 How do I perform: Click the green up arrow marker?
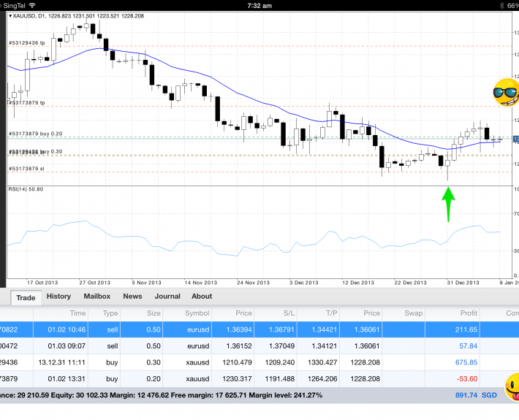[448, 204]
